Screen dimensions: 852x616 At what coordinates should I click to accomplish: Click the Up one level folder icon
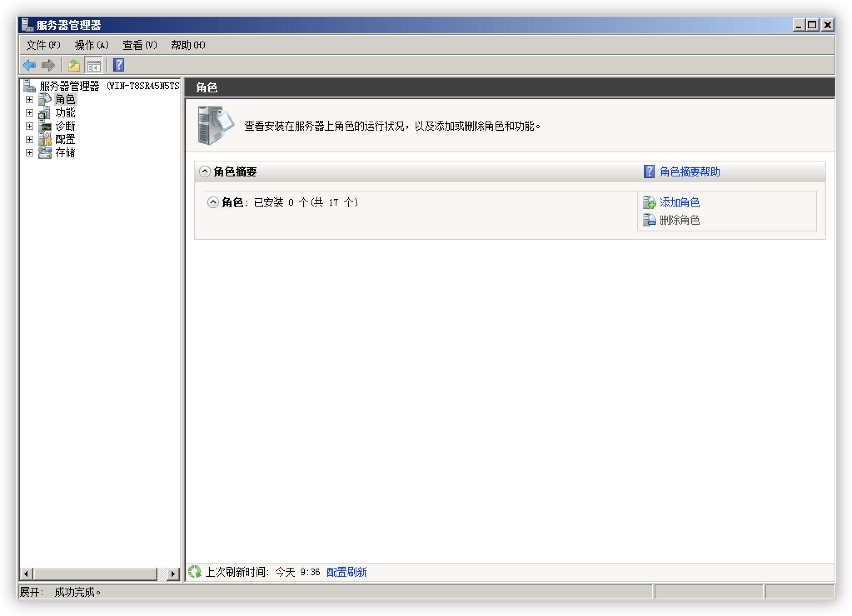74,65
